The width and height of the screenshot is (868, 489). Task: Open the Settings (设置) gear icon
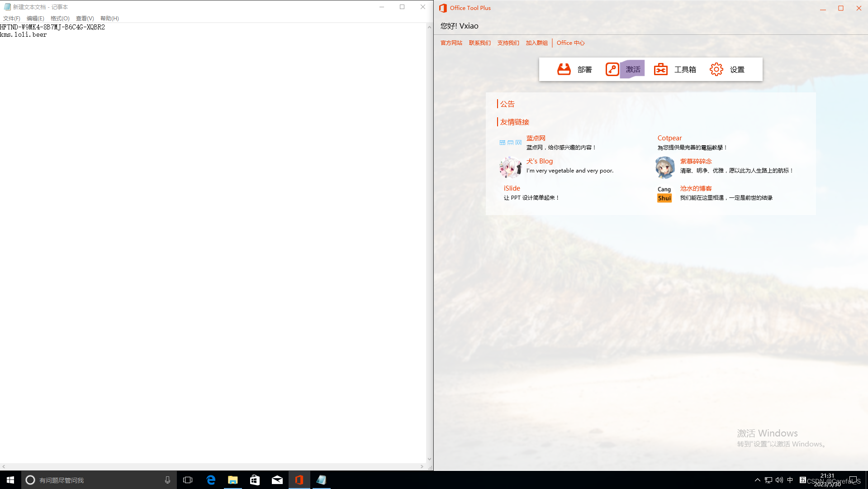tap(716, 69)
